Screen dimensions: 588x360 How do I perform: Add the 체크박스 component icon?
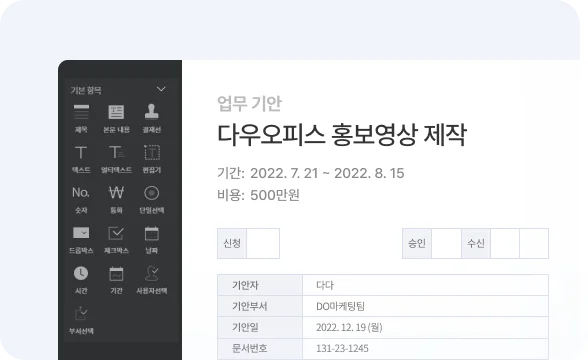coord(116,233)
